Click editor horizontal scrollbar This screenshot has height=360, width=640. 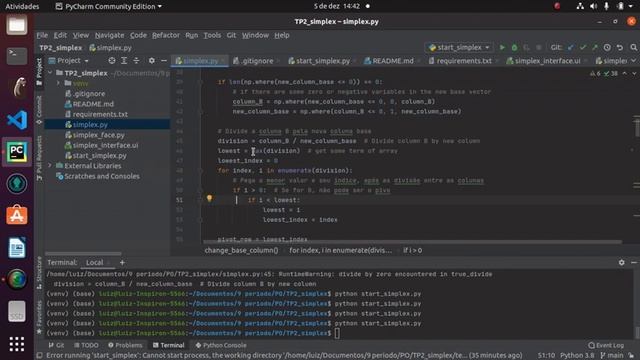412,242
